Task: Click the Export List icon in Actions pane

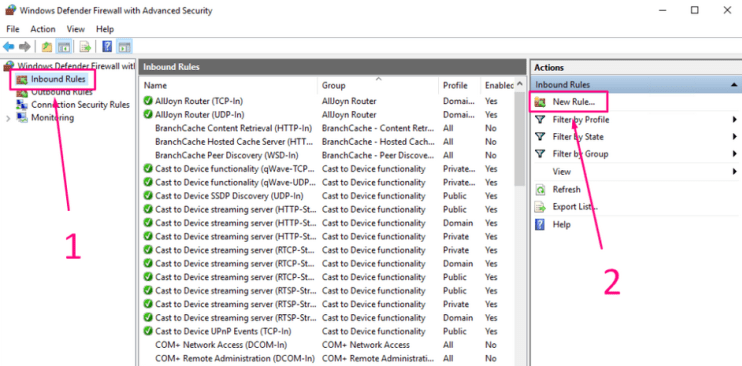Action: point(540,207)
